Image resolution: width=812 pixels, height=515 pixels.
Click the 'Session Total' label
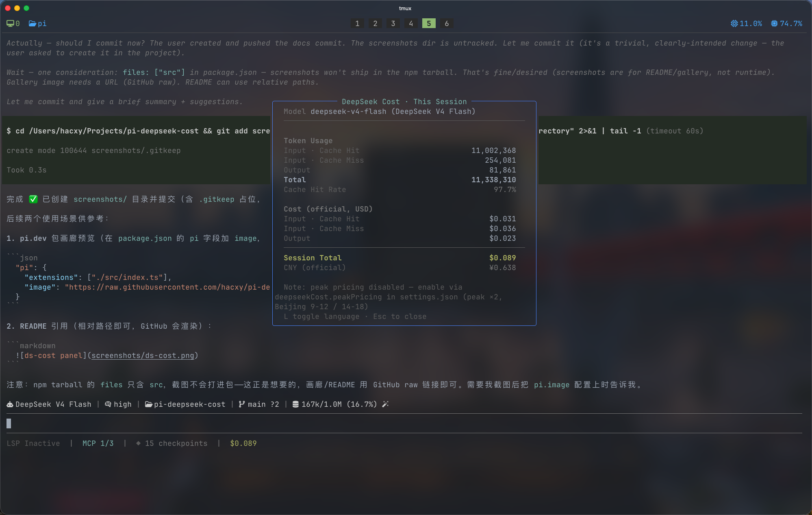[x=313, y=258]
